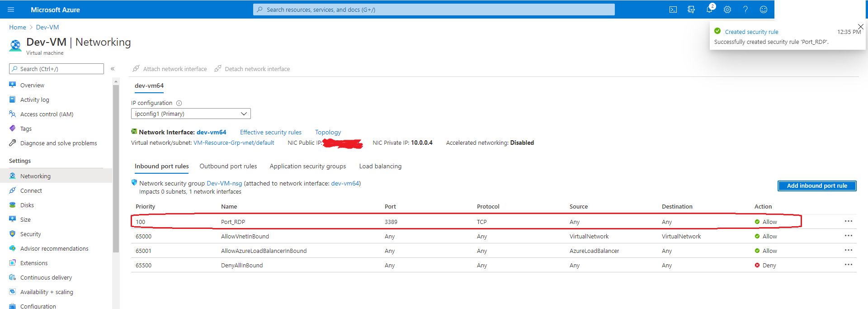Viewport: 868px width, 309px height.
Task: Go to Dev-VM breadcrumb
Action: pyautogui.click(x=47, y=27)
